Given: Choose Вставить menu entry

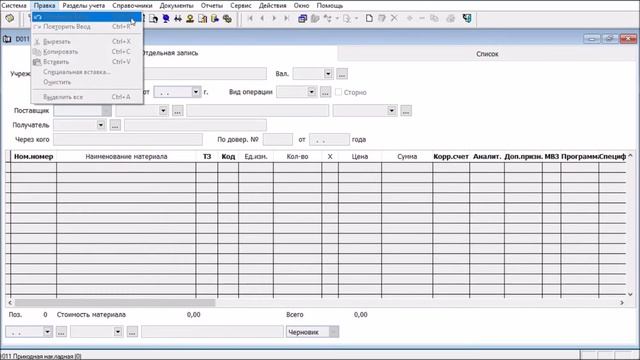Looking at the screenshot, I should click(x=87, y=62).
